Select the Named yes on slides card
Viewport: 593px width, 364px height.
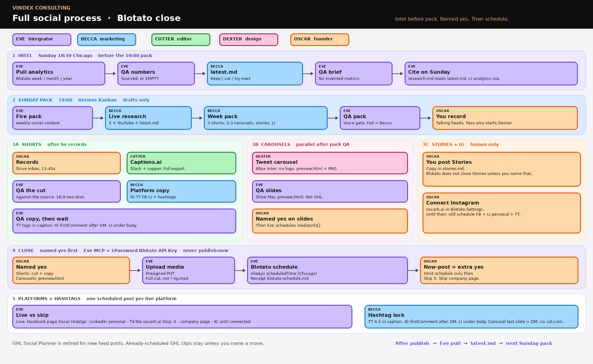coord(330,221)
